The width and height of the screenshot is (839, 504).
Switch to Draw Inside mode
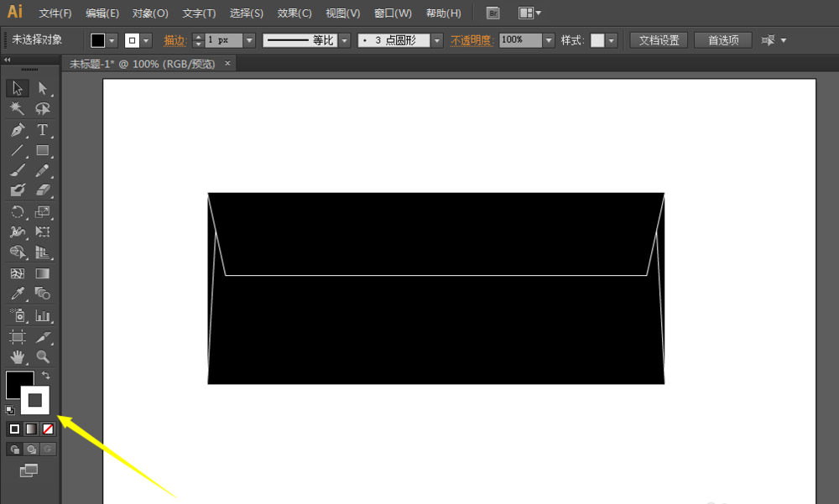click(48, 449)
